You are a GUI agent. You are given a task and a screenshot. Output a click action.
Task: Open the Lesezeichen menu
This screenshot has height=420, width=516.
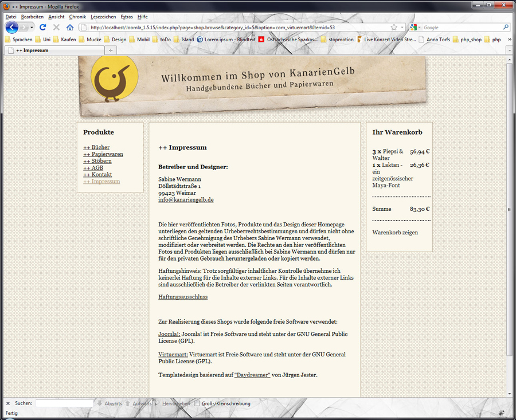click(x=103, y=17)
